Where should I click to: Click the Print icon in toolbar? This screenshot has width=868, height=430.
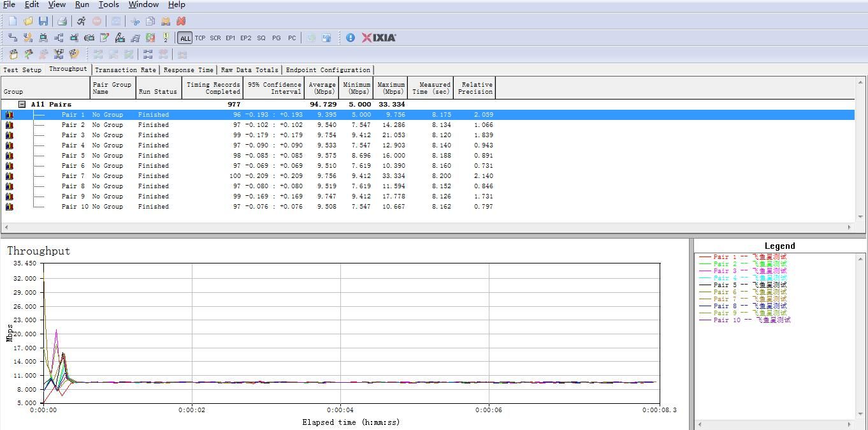(62, 21)
